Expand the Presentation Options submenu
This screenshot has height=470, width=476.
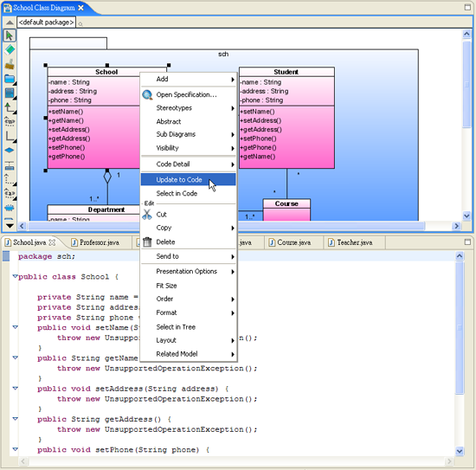tap(188, 272)
